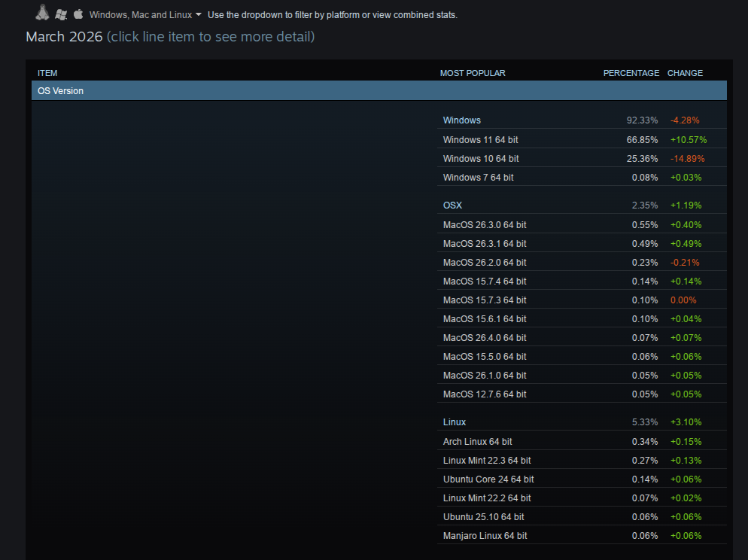Select the Windows 10 64 bit row

coord(582,158)
